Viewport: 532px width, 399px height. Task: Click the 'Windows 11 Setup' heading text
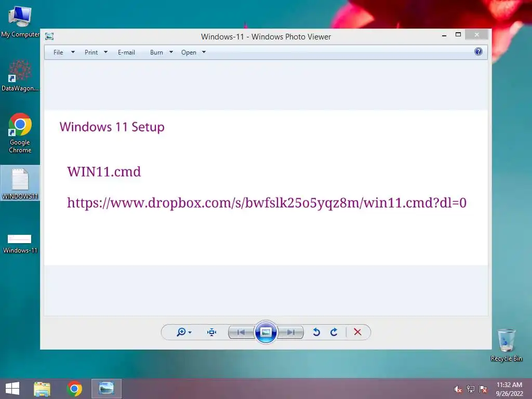point(112,127)
